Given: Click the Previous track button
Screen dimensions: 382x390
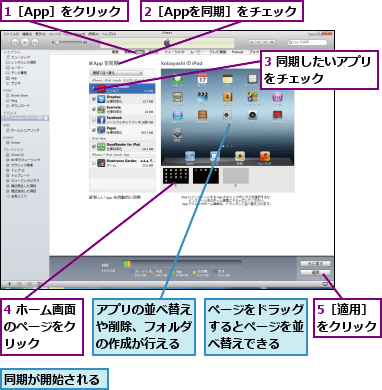Looking at the screenshot, I should tap(15, 42).
